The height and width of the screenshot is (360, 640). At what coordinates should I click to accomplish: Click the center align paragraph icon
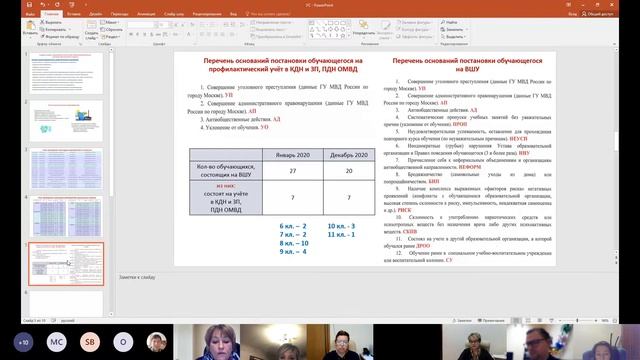click(209, 34)
